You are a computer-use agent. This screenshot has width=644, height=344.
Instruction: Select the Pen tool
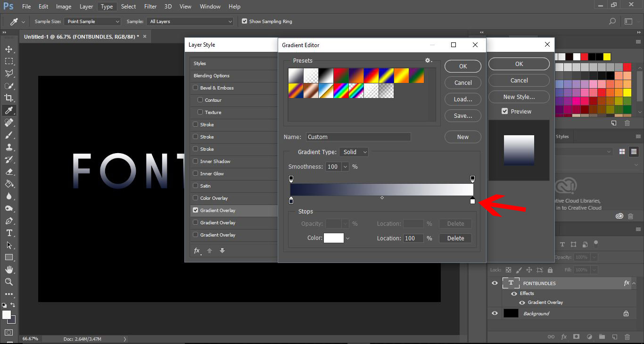8,221
